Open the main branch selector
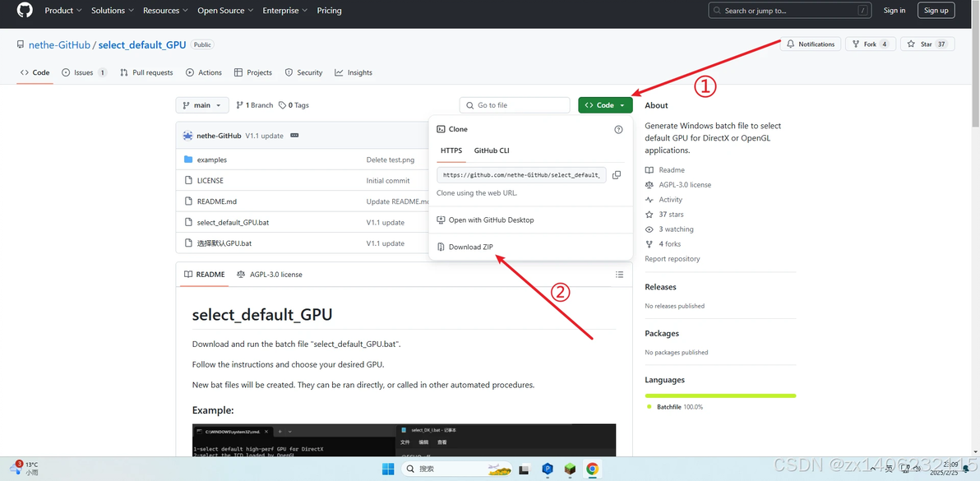This screenshot has width=980, height=481. pyautogui.click(x=202, y=105)
